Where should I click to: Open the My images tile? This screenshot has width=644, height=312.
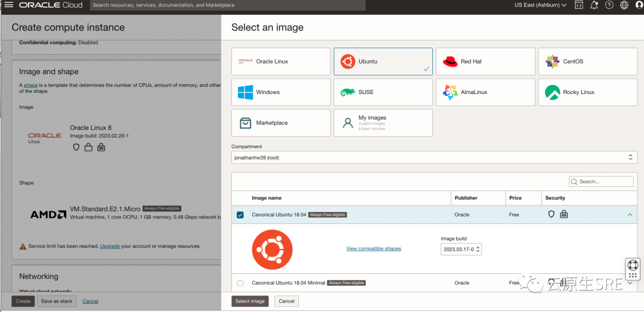pos(383,123)
